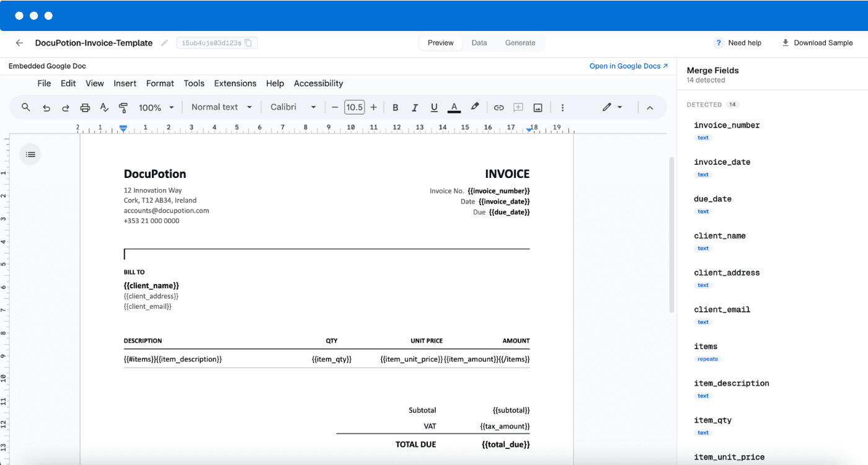The image size is (868, 465).
Task: Insert an image
Action: coord(538,107)
